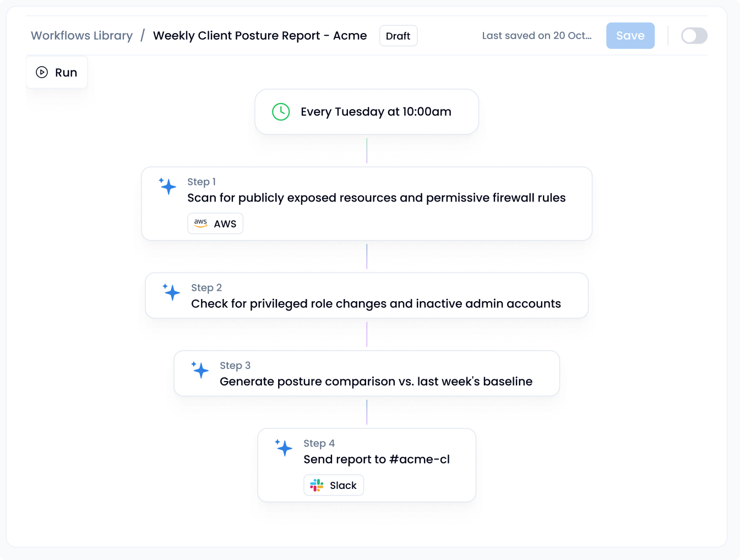Click the green clock schedule icon
The image size is (740, 560).
coord(281,112)
